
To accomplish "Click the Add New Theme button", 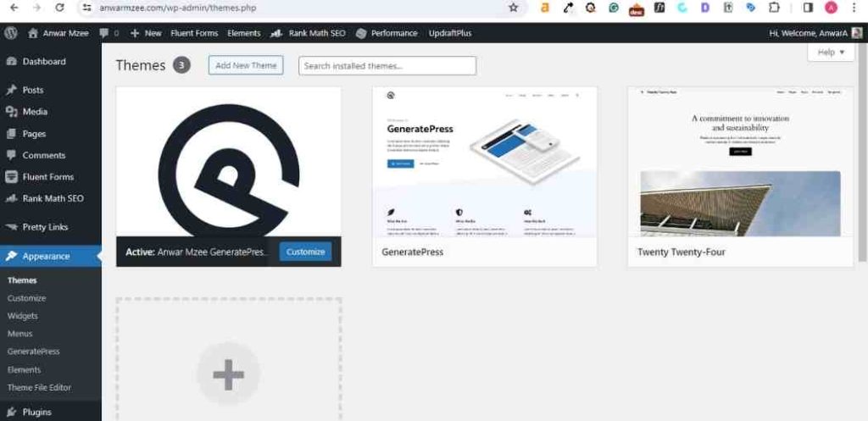I will point(246,65).
